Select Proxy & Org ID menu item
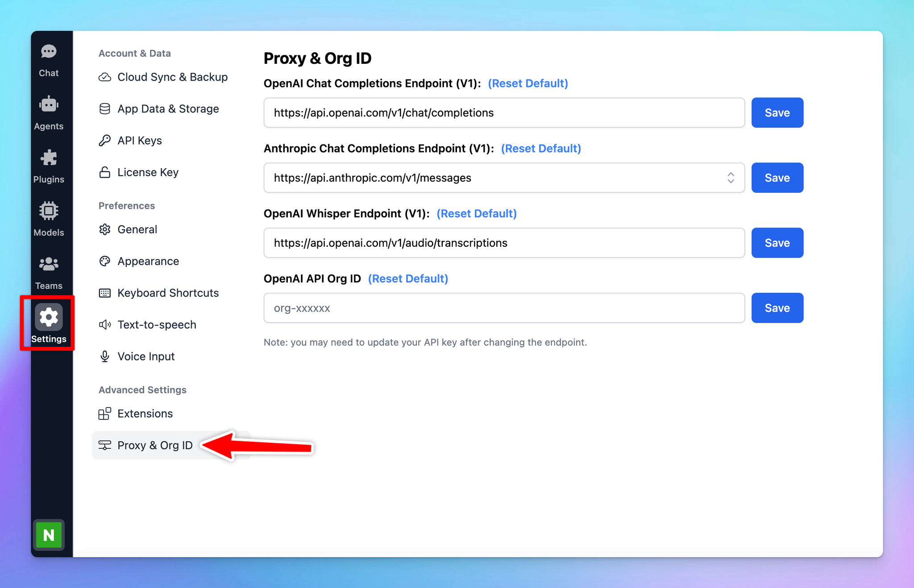 (171, 445)
